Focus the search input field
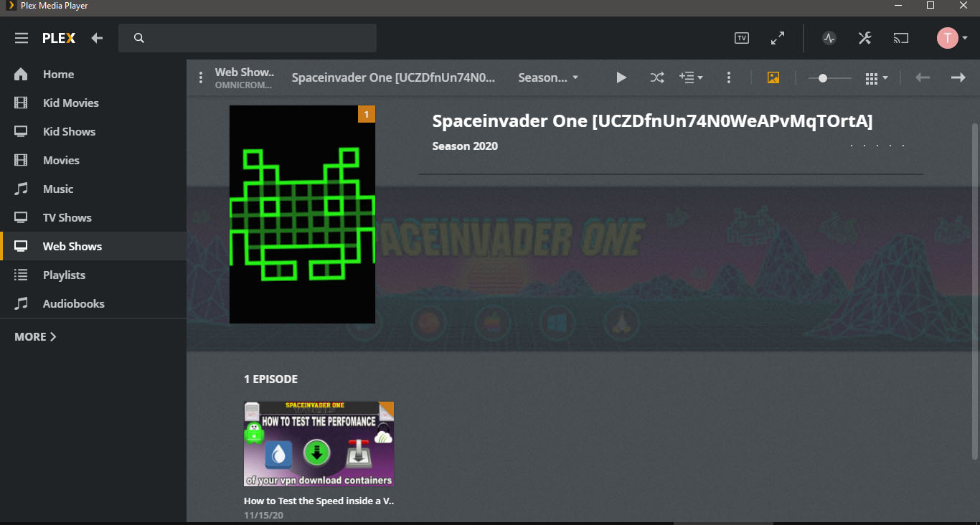The height and width of the screenshot is (525, 980). click(x=248, y=38)
